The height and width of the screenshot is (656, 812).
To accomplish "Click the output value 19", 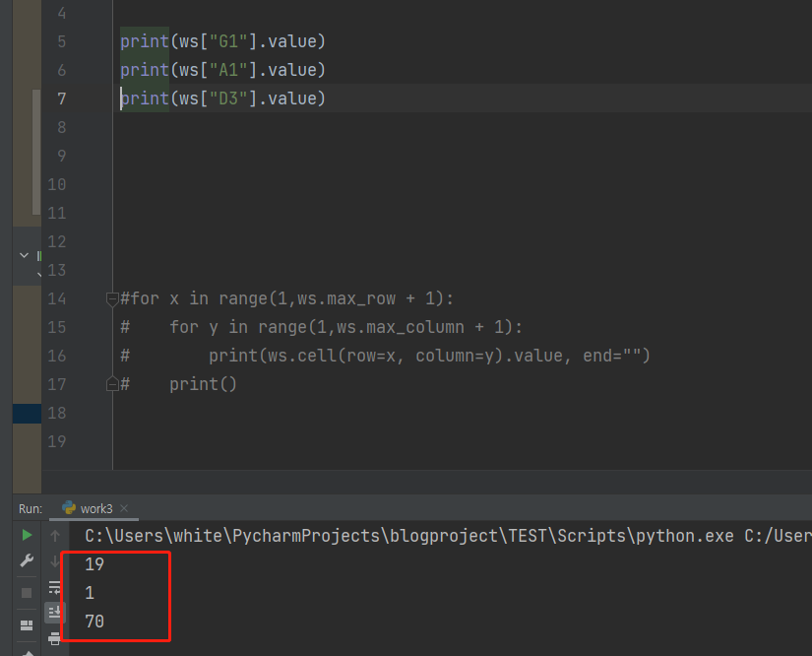I will [94, 564].
